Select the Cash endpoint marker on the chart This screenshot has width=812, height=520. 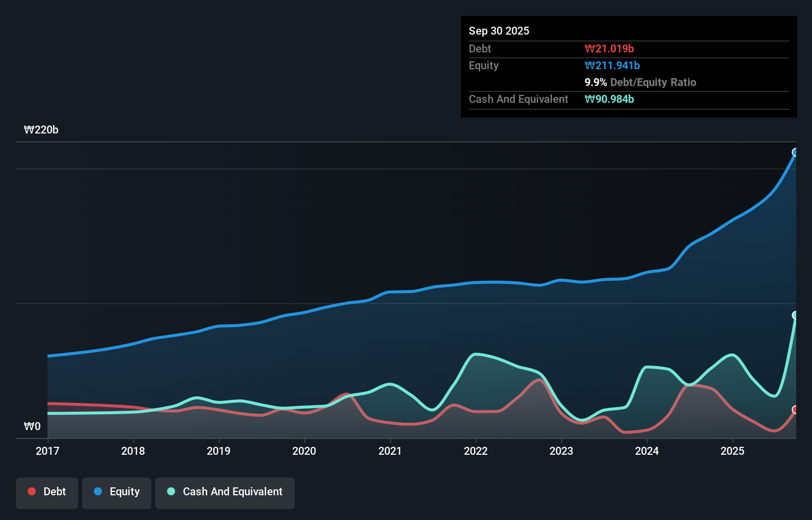795,314
